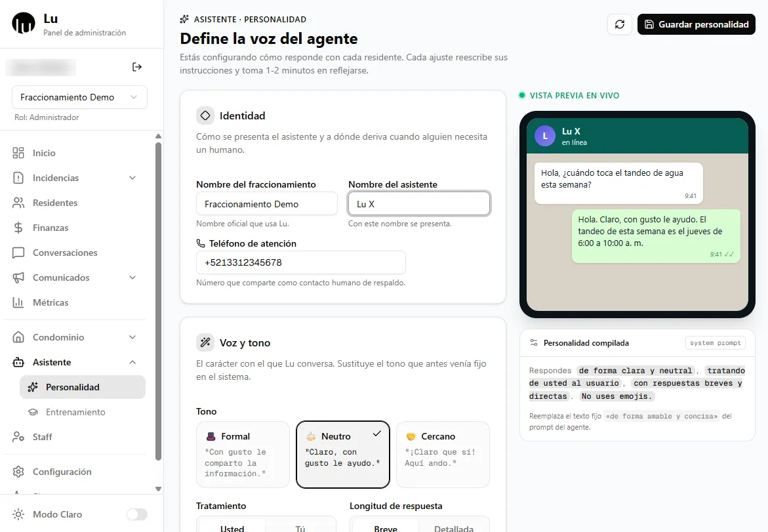The image size is (768, 532).
Task: Expand the Incidencias submenu chevron
Action: coord(132,178)
